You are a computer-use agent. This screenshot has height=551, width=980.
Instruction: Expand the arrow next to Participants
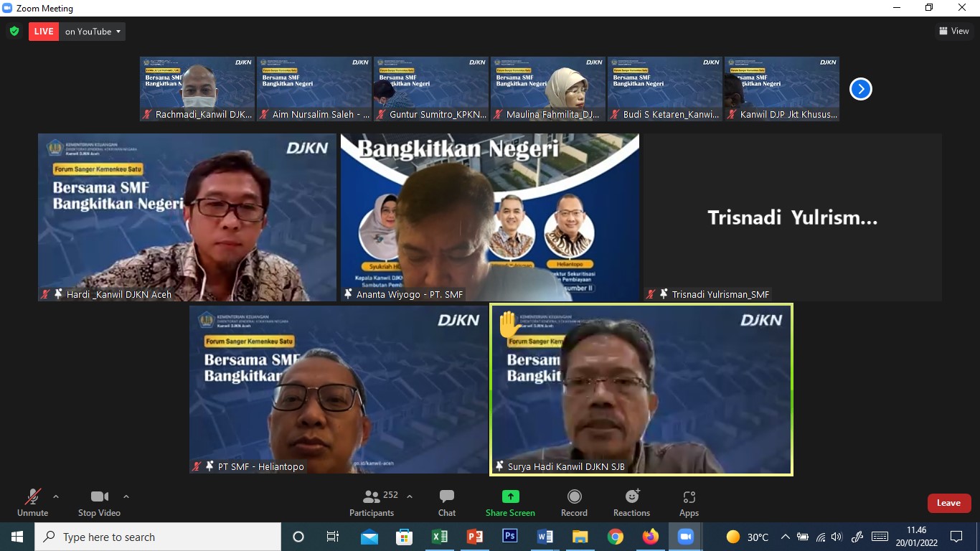click(x=410, y=496)
